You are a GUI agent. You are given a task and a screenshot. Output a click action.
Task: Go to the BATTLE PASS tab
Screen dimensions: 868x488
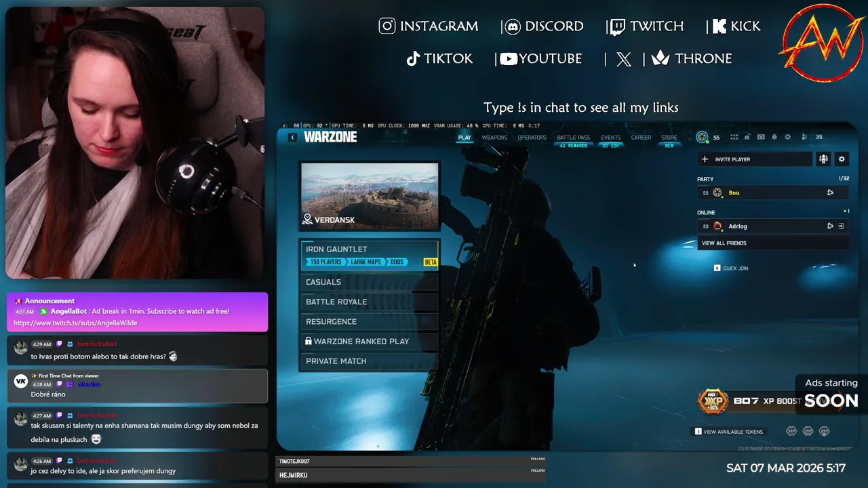pos(574,138)
